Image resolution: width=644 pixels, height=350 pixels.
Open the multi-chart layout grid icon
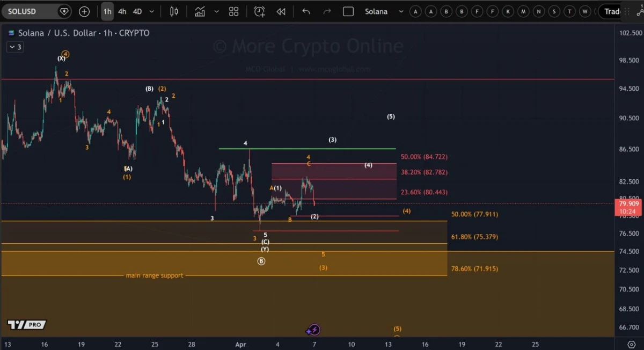pos(233,11)
